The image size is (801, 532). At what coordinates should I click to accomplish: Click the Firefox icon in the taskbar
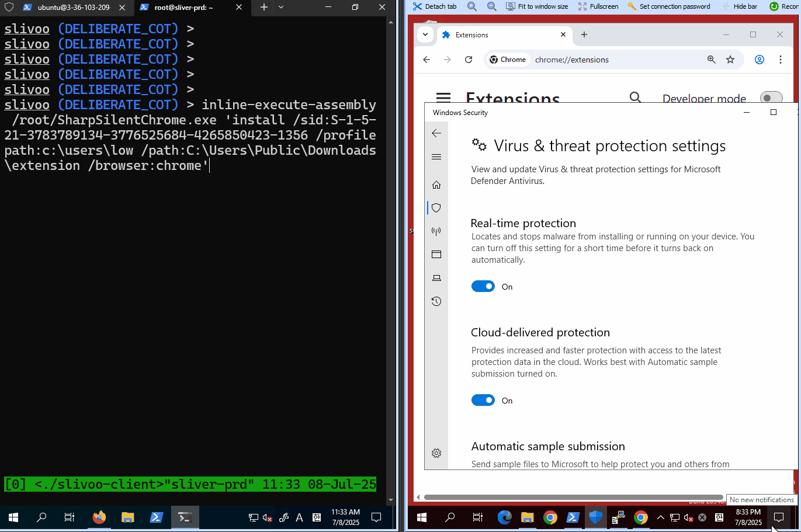click(x=99, y=517)
